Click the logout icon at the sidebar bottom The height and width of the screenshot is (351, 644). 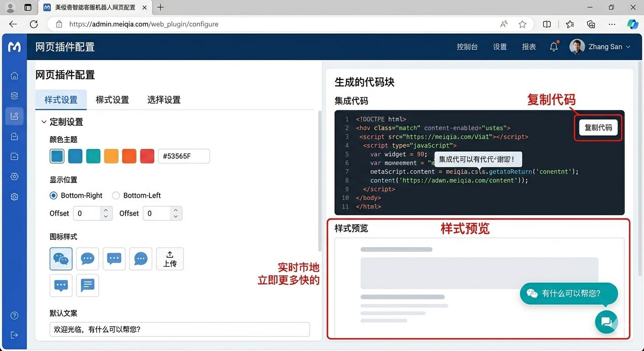(x=14, y=335)
